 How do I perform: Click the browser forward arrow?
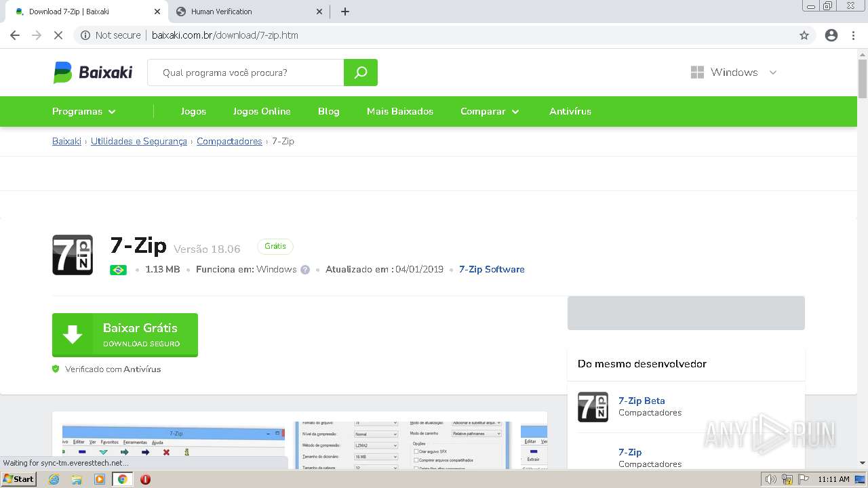[x=37, y=35]
